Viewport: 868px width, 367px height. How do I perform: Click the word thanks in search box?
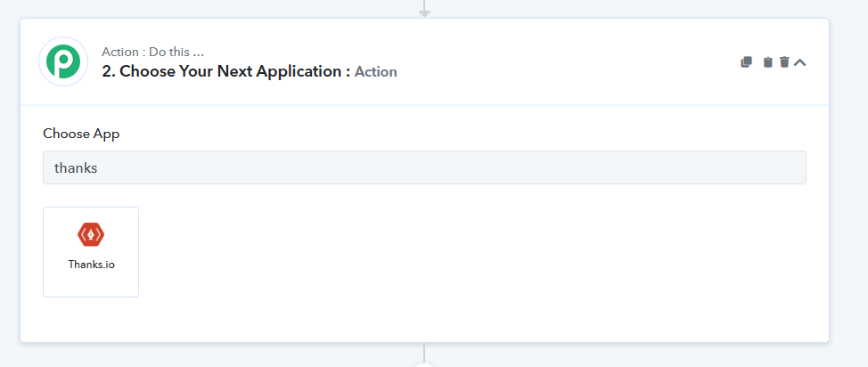click(76, 167)
